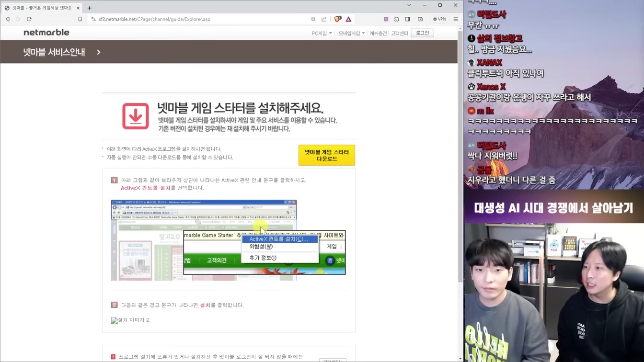Click the scroll down arrow of page scrollbar
This screenshot has height=362, width=644.
click(x=460, y=359)
